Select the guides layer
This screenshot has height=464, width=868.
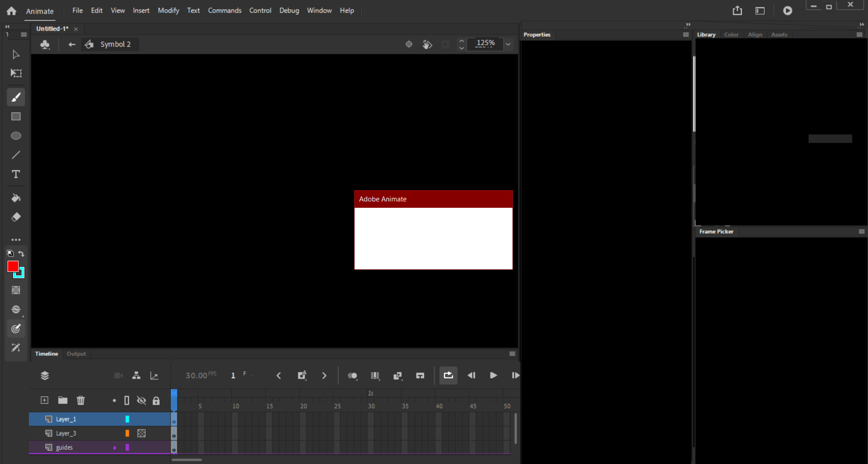coord(100,447)
